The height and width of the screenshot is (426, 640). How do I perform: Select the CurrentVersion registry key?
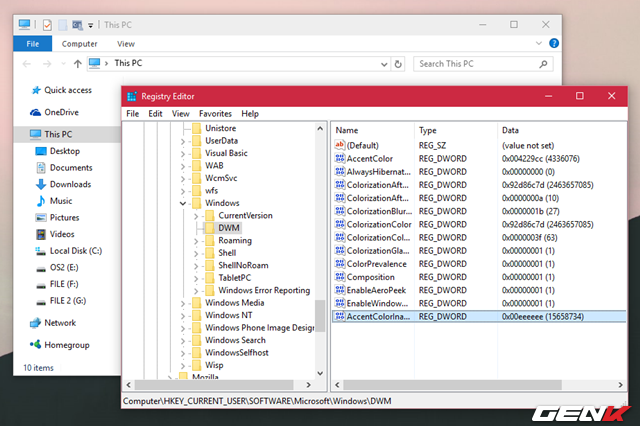pyautogui.click(x=245, y=215)
